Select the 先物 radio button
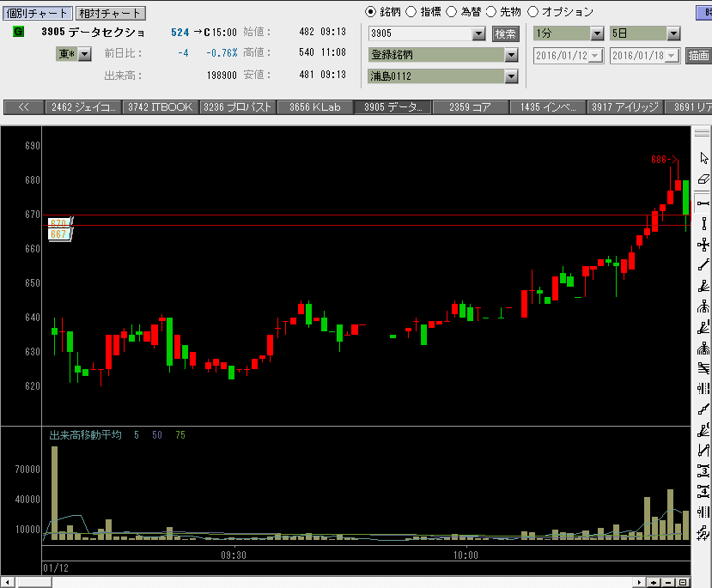The height and width of the screenshot is (588, 712). click(x=491, y=12)
